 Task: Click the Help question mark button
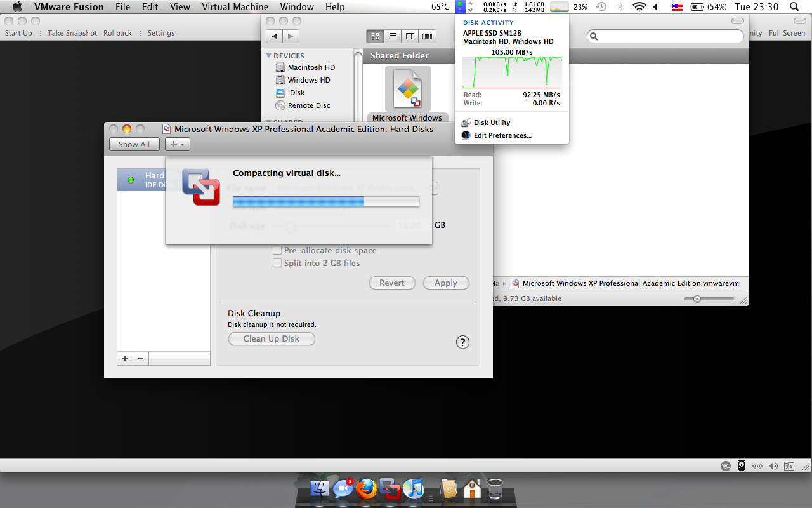(x=462, y=342)
